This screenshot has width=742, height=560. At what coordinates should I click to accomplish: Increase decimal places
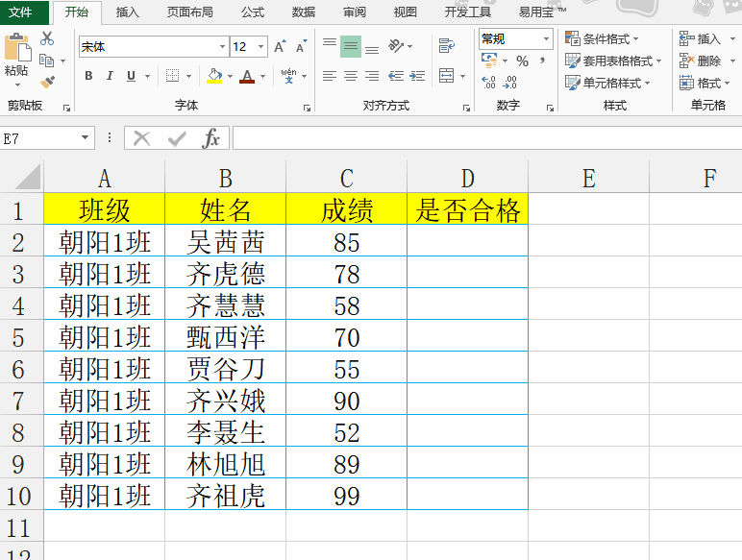[488, 83]
